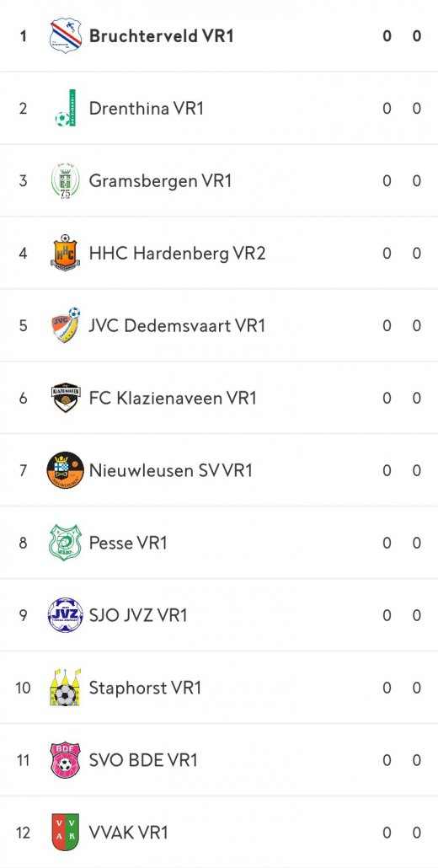Click the HHC Hardenberg orange crest
The height and width of the screenshot is (868, 438).
pos(65,253)
